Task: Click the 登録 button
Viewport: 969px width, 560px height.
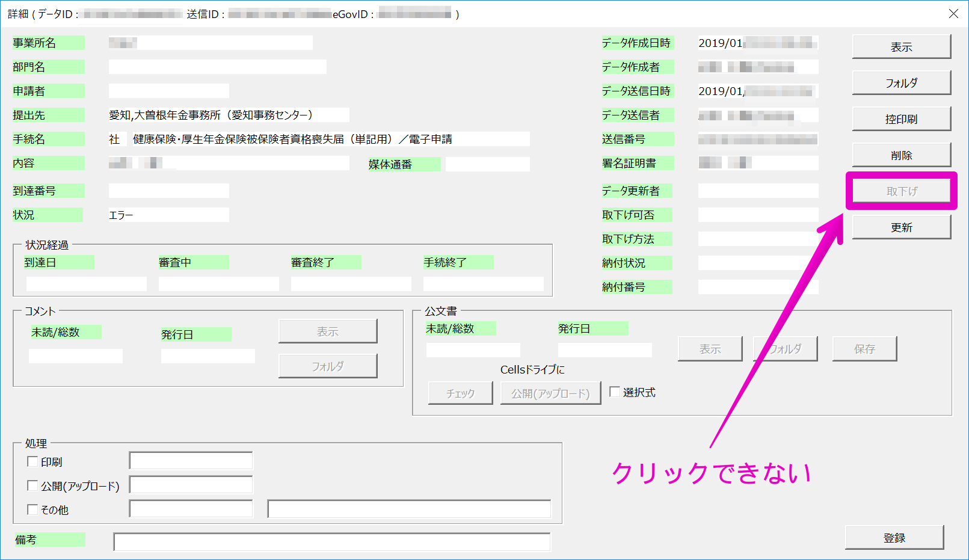Action: click(x=894, y=538)
